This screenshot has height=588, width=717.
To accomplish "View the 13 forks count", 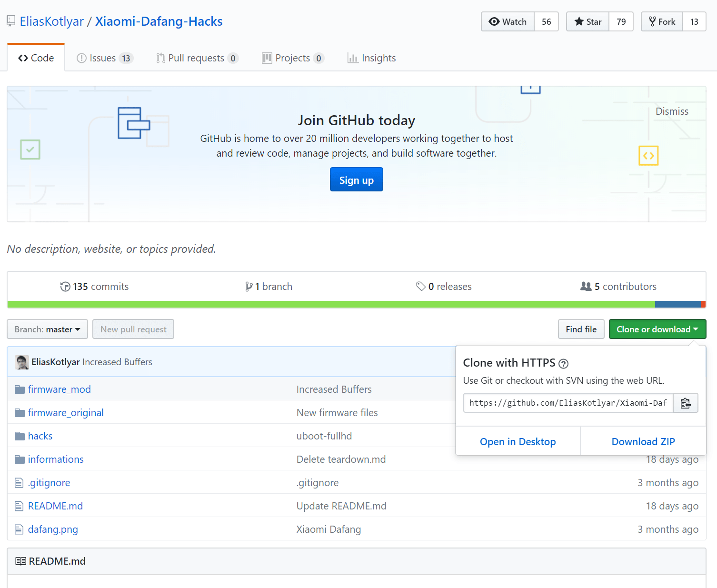I will tap(695, 21).
